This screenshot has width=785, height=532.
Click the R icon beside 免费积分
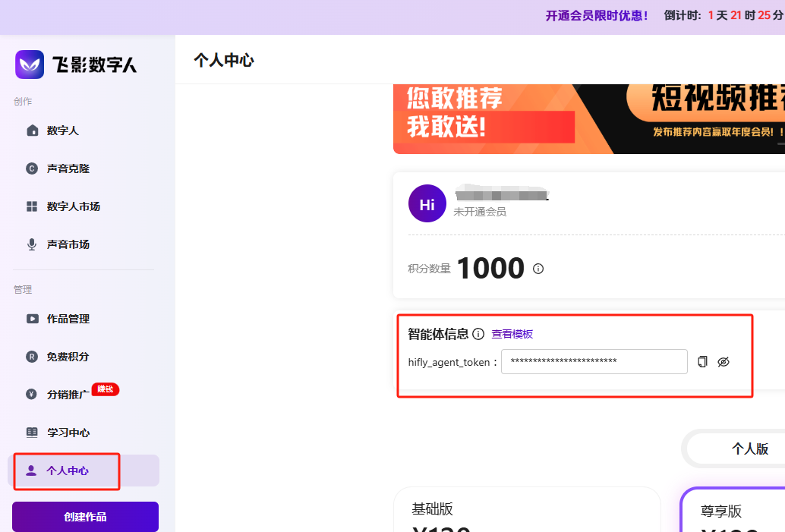[x=32, y=357]
